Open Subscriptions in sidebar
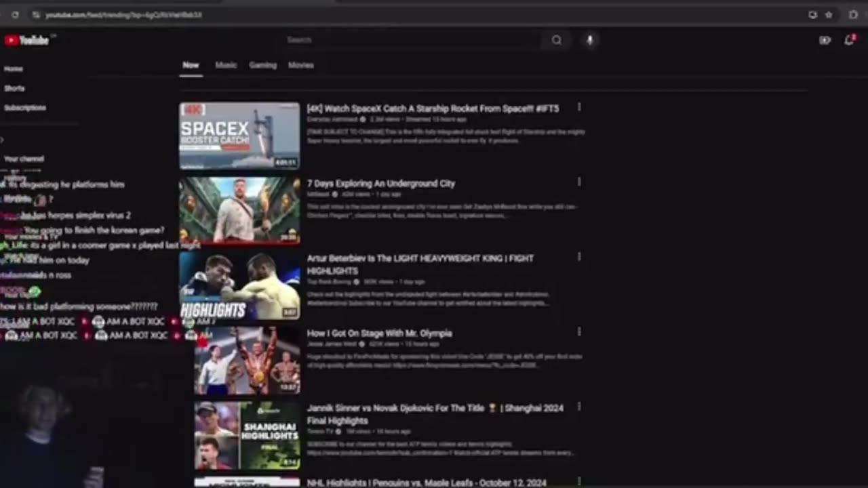 click(x=25, y=107)
